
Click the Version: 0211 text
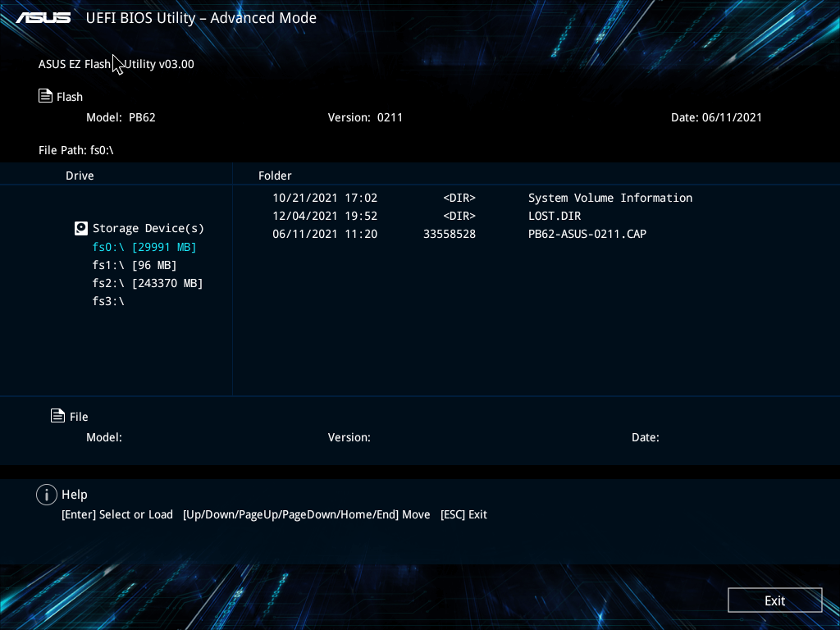point(365,117)
